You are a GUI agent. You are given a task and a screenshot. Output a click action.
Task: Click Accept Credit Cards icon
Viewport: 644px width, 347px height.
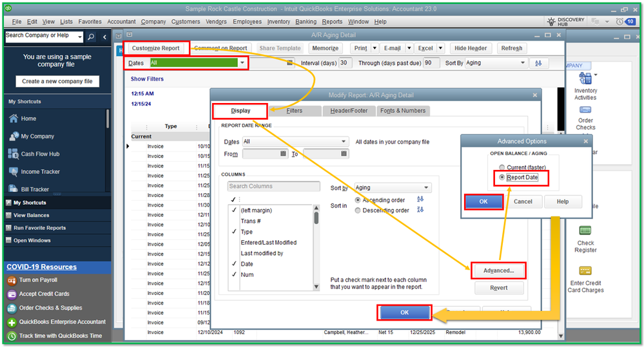[12, 294]
